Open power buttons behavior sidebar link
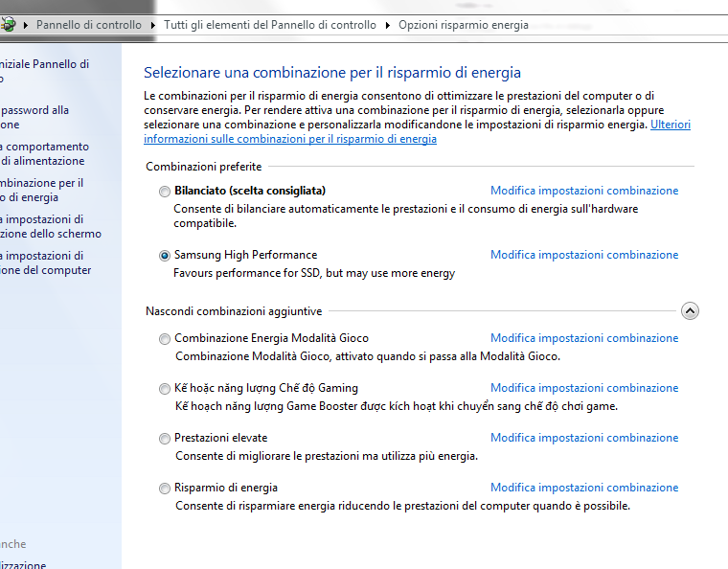 tap(44, 153)
